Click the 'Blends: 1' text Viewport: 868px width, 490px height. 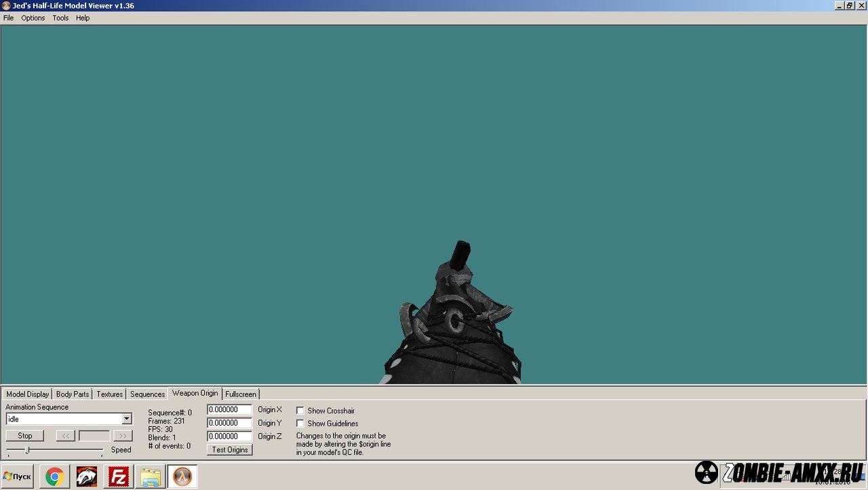click(x=161, y=438)
